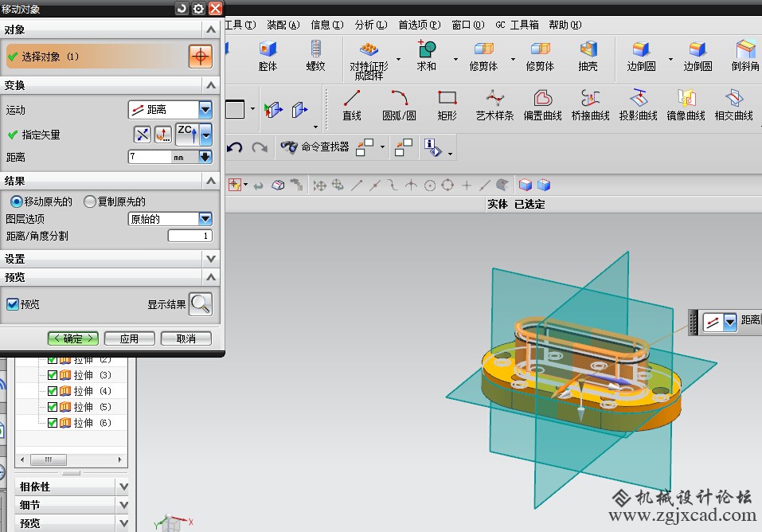The image size is (762, 532).
Task: Click the reverse vector direction icon
Action: [x=143, y=135]
